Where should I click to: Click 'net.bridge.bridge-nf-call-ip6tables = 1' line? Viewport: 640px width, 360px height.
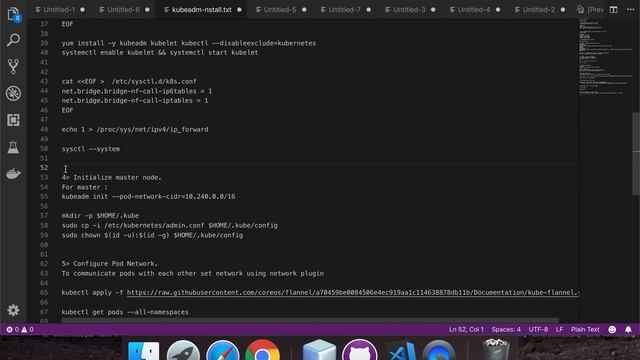(137, 91)
